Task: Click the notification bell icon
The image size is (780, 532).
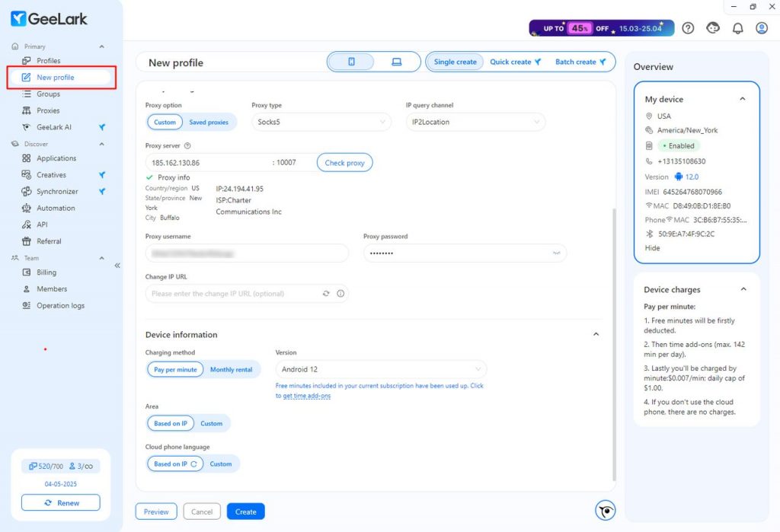Action: click(x=737, y=28)
